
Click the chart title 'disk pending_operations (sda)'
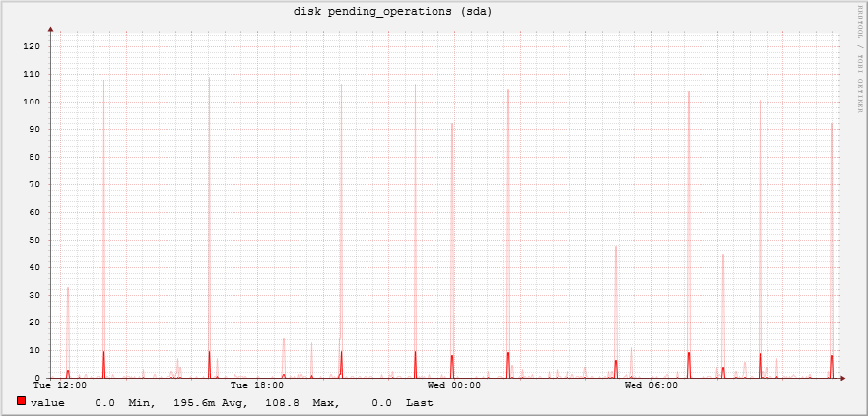click(x=392, y=12)
